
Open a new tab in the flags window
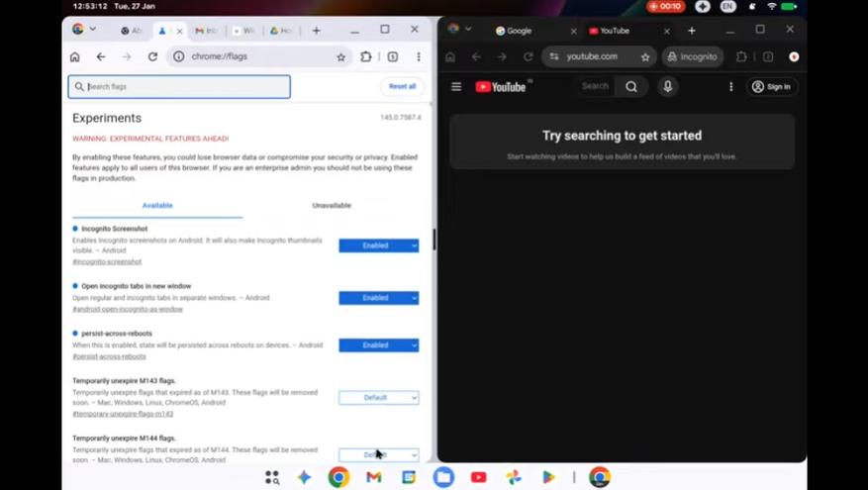(316, 31)
